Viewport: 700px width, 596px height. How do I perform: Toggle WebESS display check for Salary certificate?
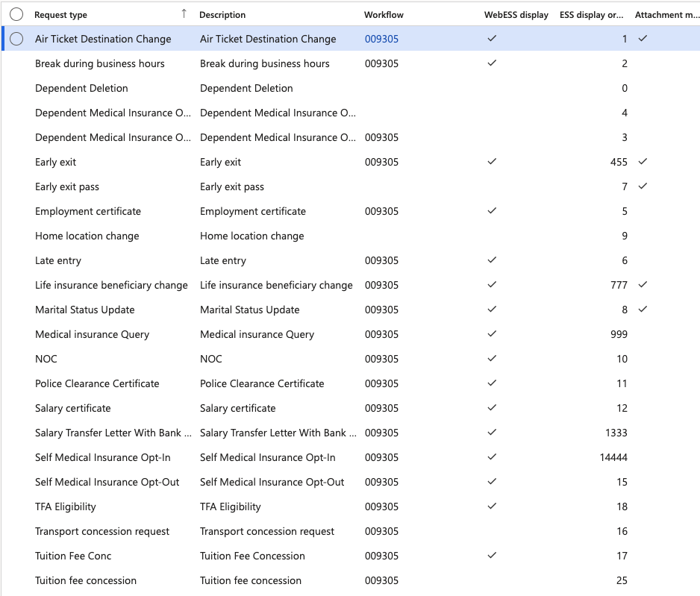point(492,407)
